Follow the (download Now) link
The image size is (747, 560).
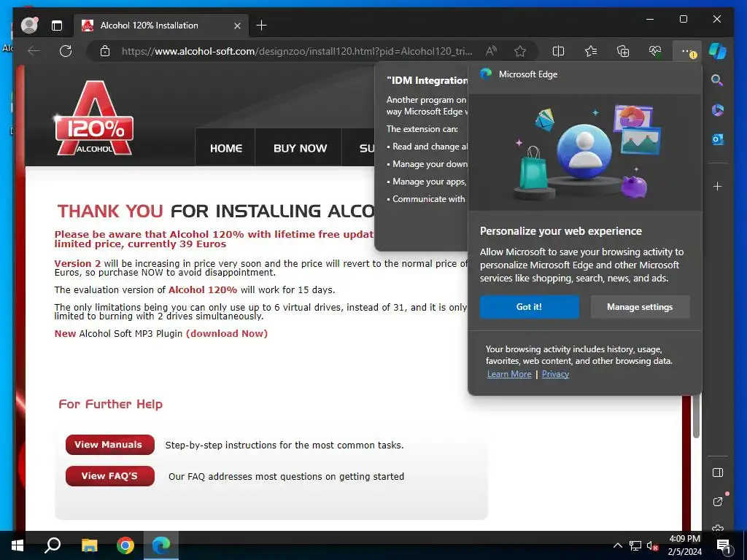pyautogui.click(x=227, y=334)
